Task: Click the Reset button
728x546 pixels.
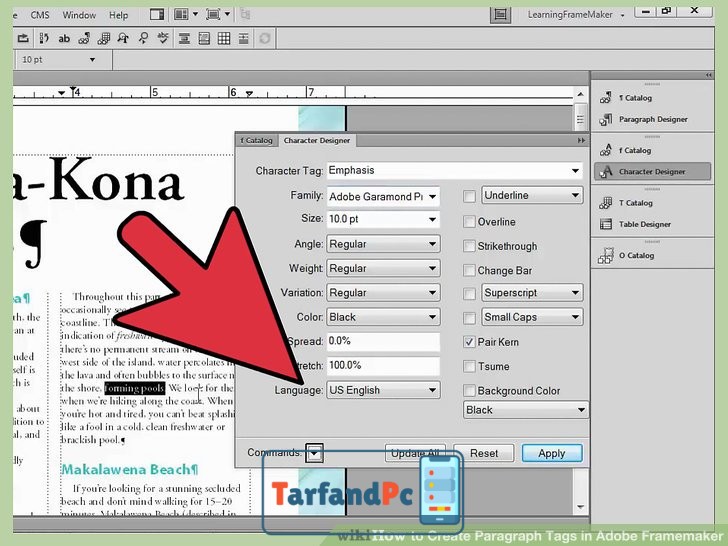Action: [x=484, y=453]
